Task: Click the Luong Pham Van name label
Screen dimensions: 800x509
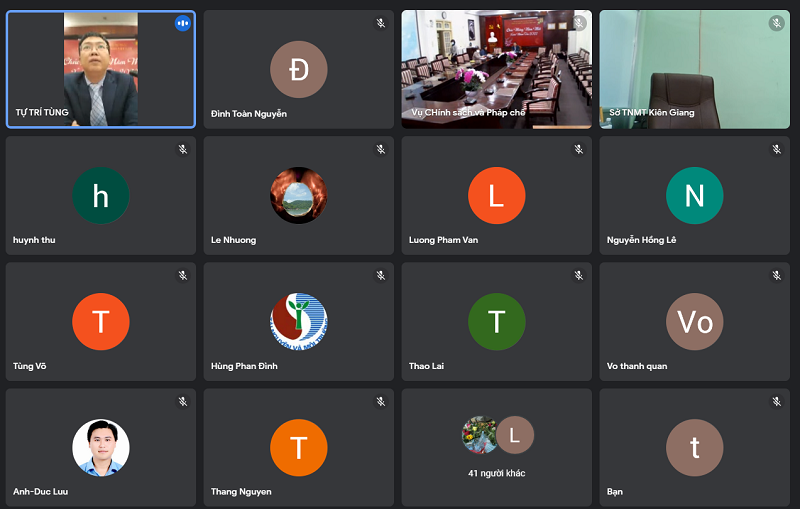Action: 443,240
